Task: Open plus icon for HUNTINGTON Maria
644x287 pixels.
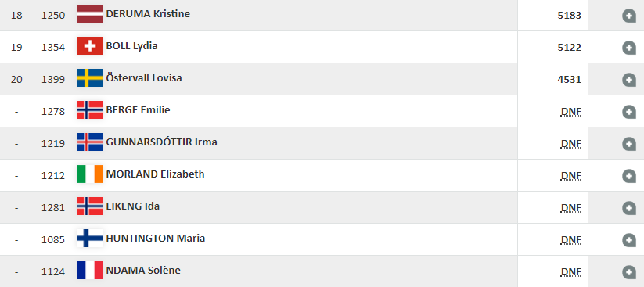Action: 629,240
